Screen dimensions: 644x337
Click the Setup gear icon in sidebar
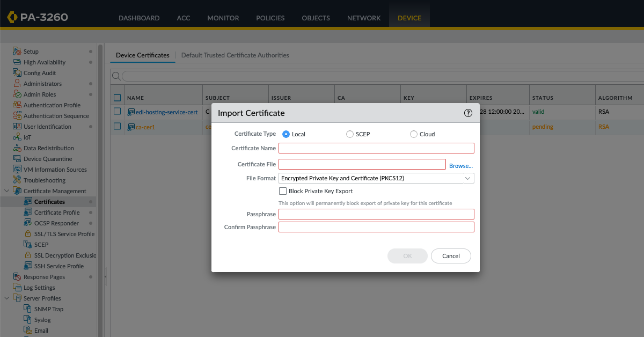coord(17,52)
